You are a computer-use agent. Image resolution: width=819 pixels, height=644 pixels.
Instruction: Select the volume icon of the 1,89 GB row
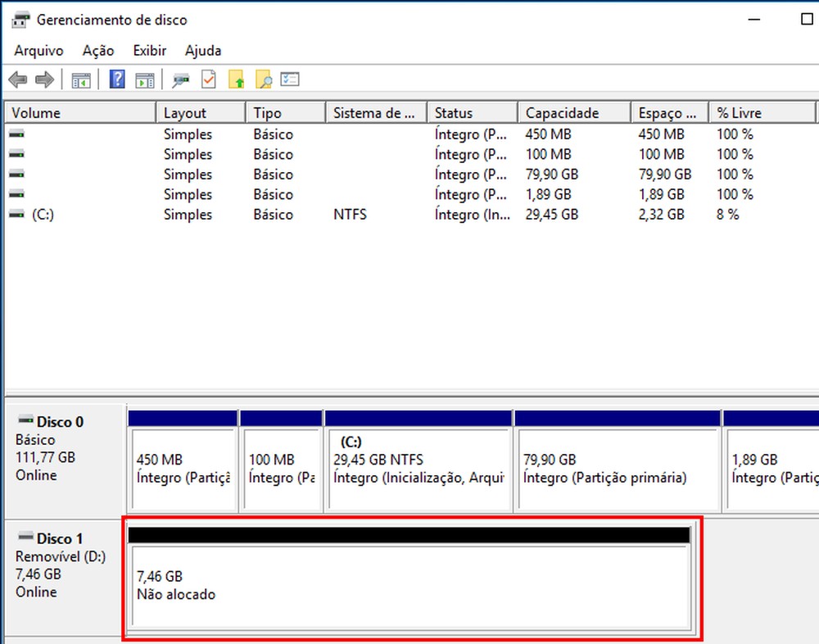(x=16, y=194)
